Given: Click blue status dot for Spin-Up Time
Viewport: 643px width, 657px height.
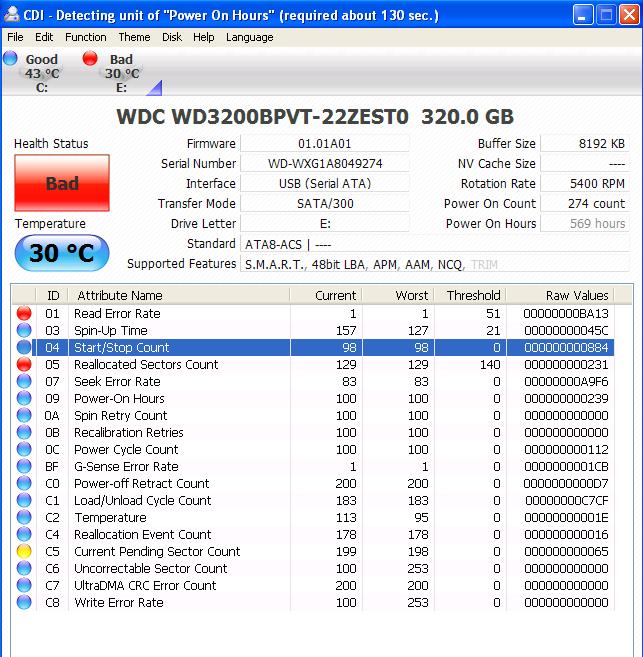Looking at the screenshot, I should [x=24, y=330].
